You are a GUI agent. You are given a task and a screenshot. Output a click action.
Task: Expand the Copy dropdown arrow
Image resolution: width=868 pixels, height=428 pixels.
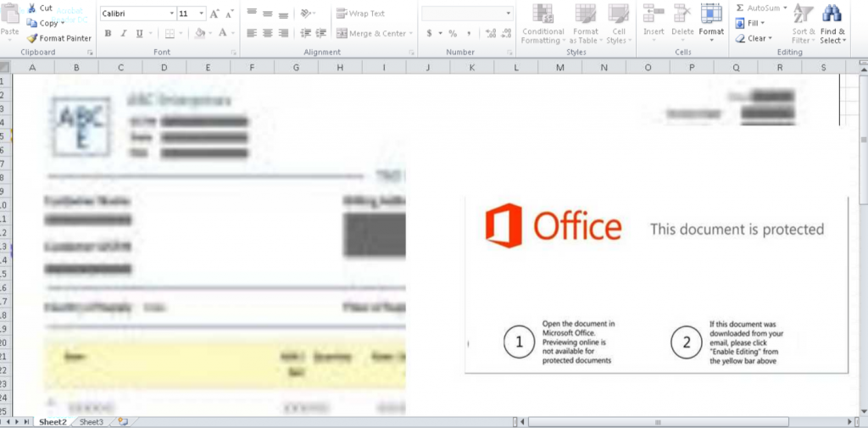[x=63, y=23]
